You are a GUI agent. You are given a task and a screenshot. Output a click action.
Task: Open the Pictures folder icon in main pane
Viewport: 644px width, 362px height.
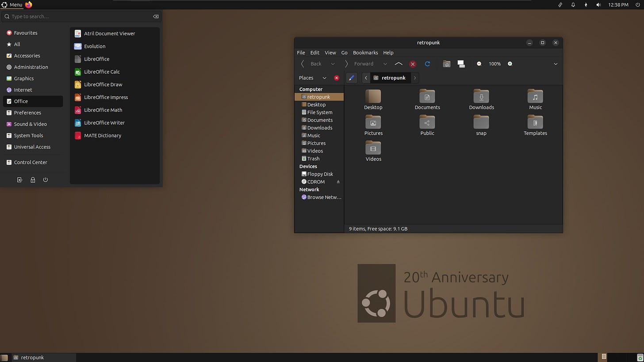pyautogui.click(x=373, y=122)
